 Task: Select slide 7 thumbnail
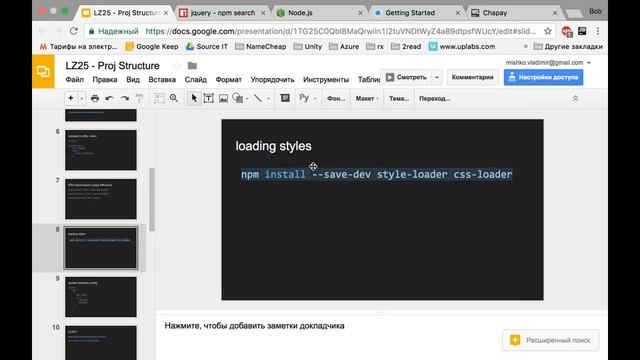[101, 199]
